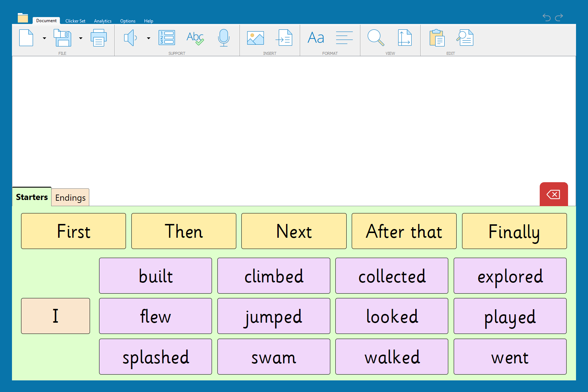Click the New Document icon

tap(26, 38)
